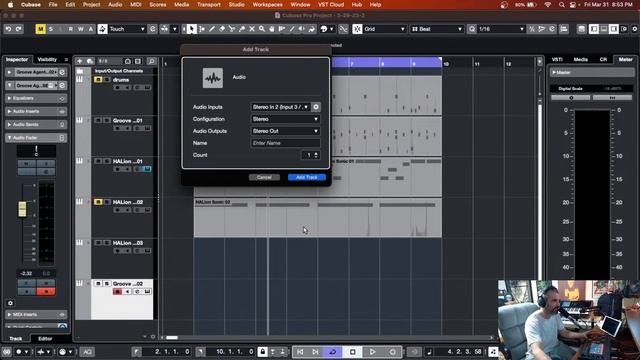This screenshot has width=640, height=360.
Task: Click the audio input settings gear
Action: (316, 107)
